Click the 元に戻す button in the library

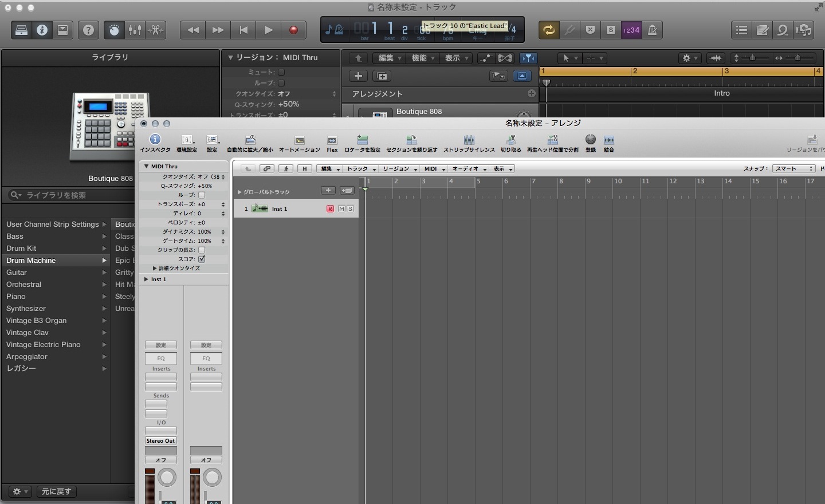pos(57,491)
